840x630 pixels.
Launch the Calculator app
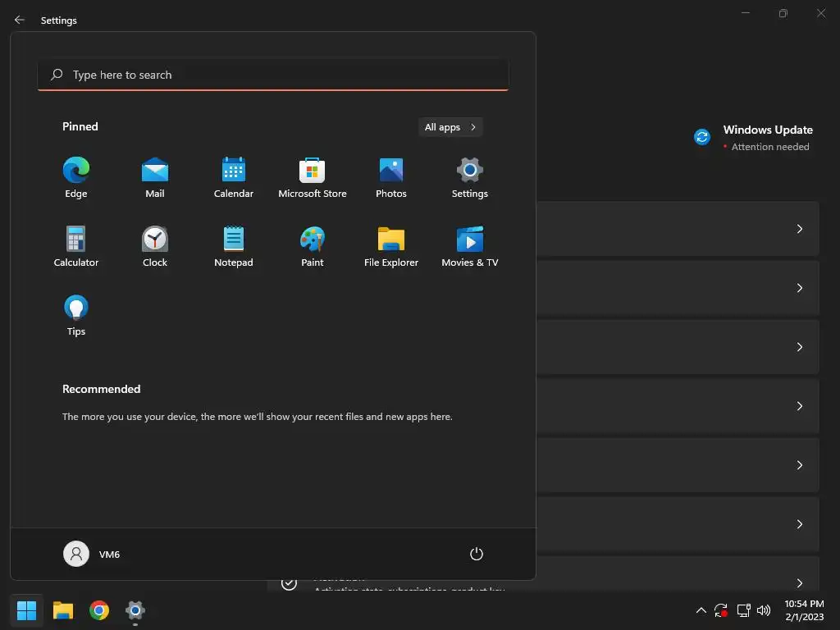coord(76,247)
